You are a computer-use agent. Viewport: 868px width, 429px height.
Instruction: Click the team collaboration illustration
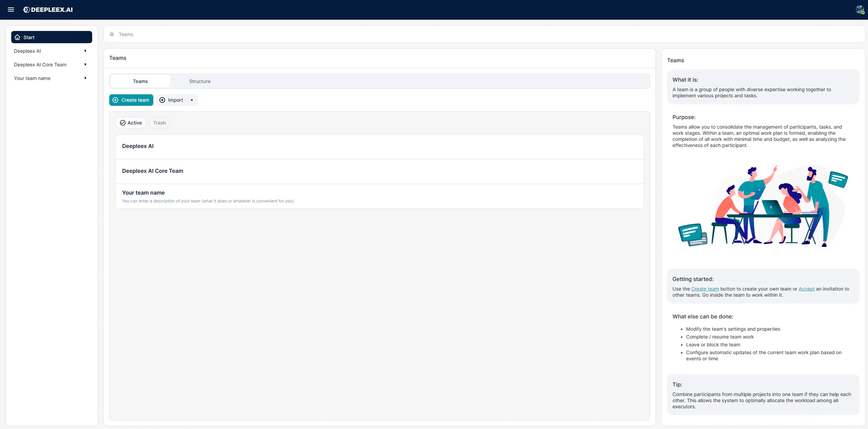click(763, 206)
